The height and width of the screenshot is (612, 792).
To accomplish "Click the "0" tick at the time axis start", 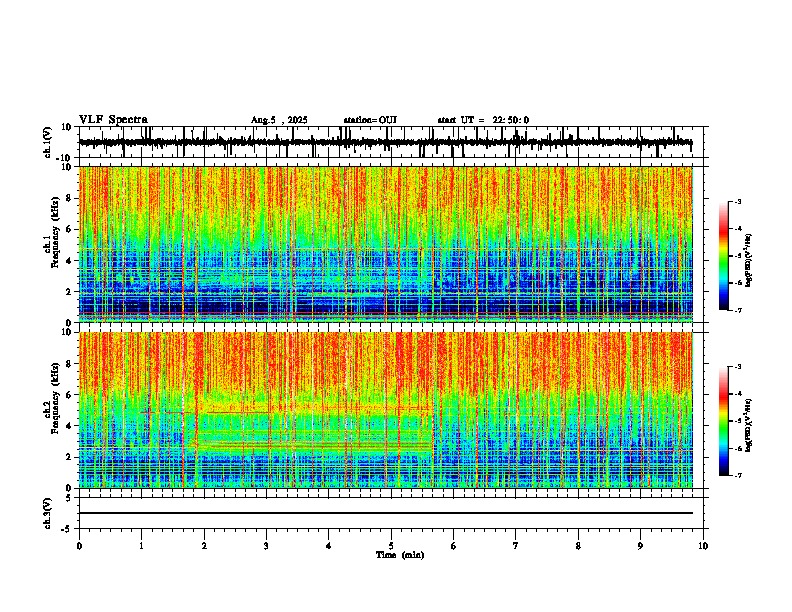I will (79, 546).
